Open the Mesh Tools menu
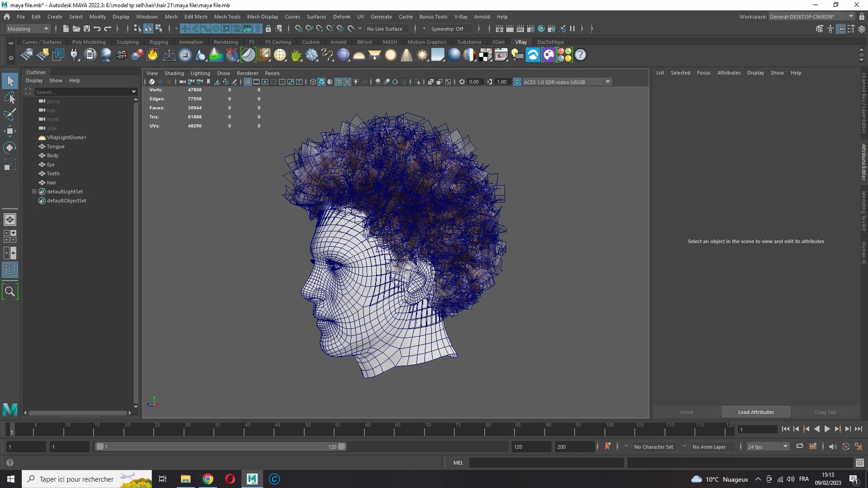Image resolution: width=868 pixels, height=488 pixels. [227, 16]
